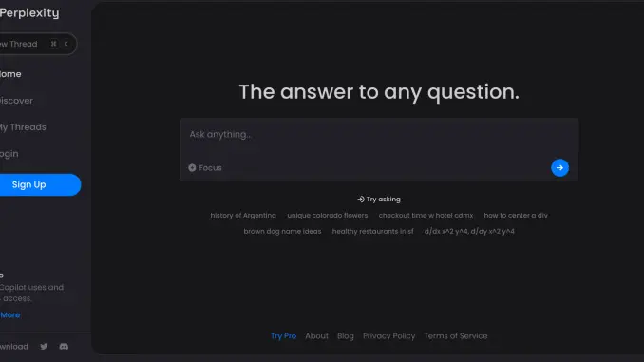Viewport: 644px width, 362px height.
Task: Click the Download link in sidebar
Action: [14, 347]
